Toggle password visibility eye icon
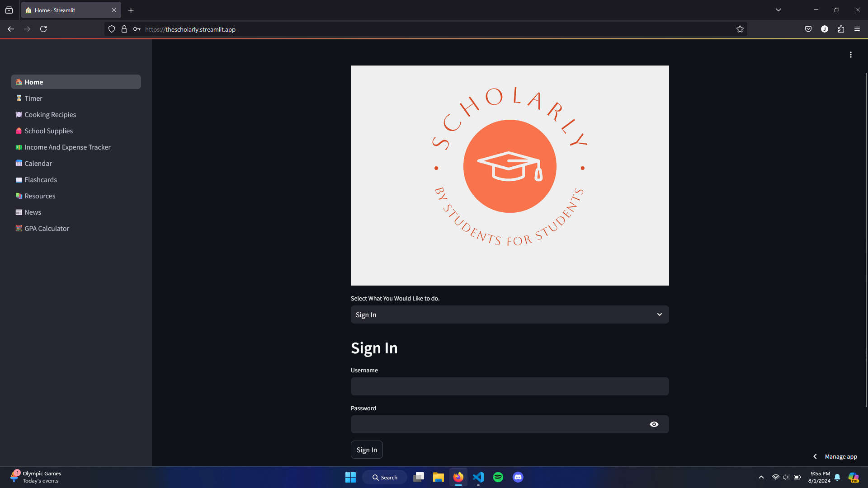The image size is (868, 488). pos(654,424)
